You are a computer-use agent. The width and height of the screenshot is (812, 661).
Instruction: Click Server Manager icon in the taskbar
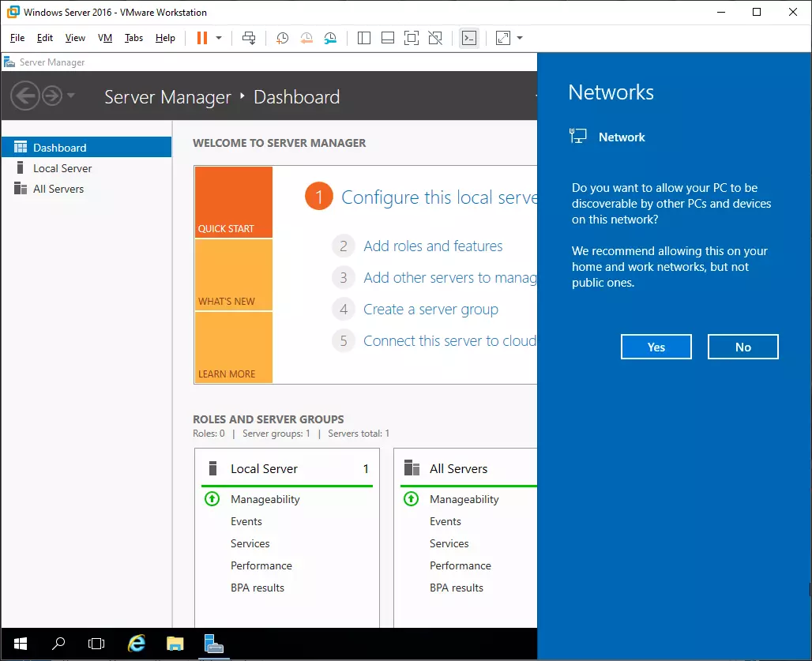pos(213,644)
